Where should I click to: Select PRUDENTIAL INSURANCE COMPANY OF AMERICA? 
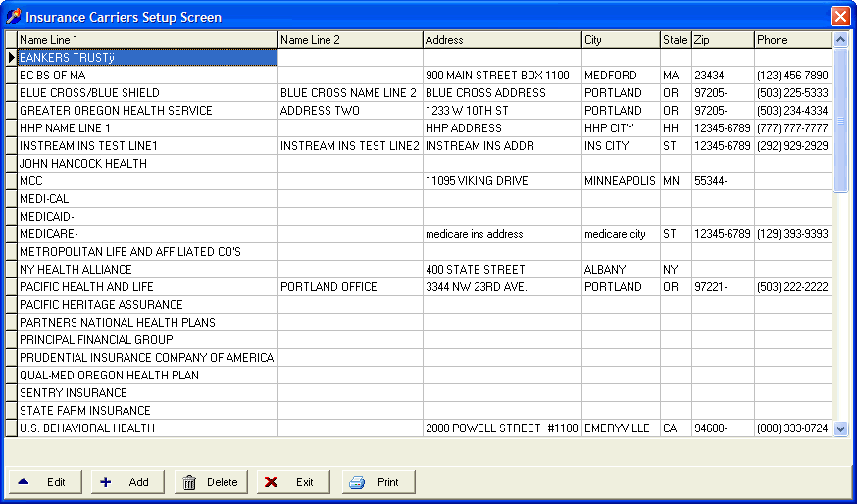point(147,358)
